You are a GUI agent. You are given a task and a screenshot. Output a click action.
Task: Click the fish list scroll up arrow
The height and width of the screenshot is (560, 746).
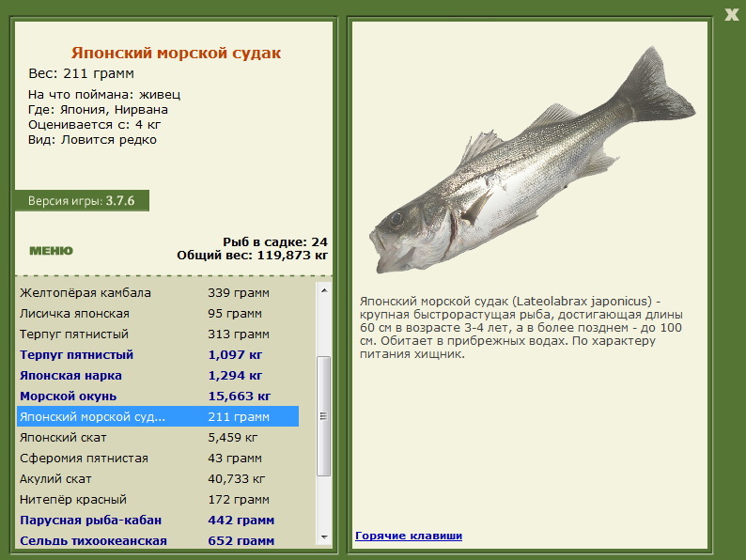pos(324,290)
